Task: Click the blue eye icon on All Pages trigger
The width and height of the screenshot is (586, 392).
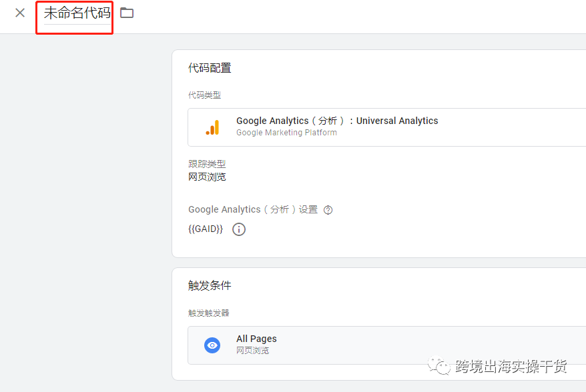Action: tap(212, 345)
